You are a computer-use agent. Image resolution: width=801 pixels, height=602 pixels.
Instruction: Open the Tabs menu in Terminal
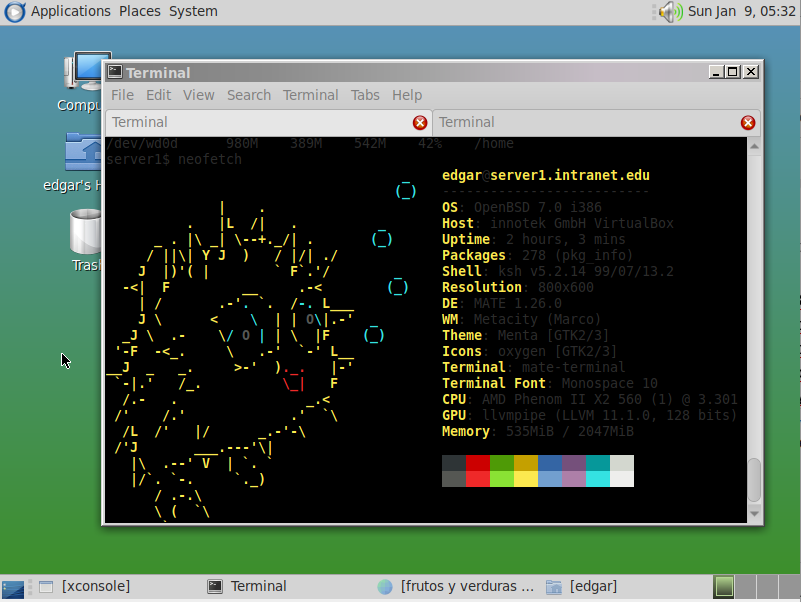click(365, 95)
